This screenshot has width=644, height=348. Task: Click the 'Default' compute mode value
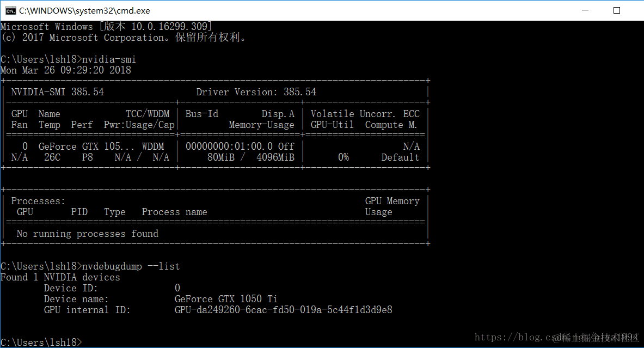pyautogui.click(x=401, y=157)
